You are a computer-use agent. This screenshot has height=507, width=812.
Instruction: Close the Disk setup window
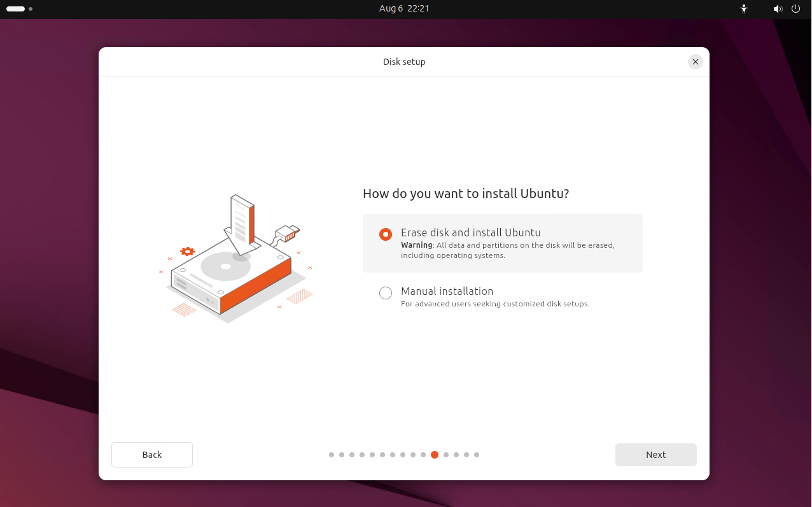696,62
